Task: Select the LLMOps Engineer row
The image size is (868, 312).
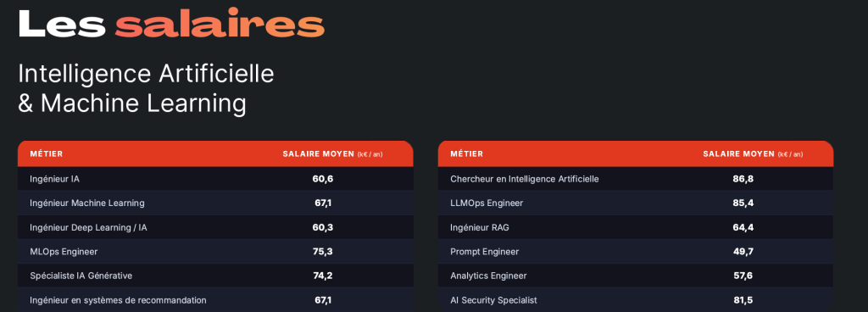Action: [x=636, y=203]
